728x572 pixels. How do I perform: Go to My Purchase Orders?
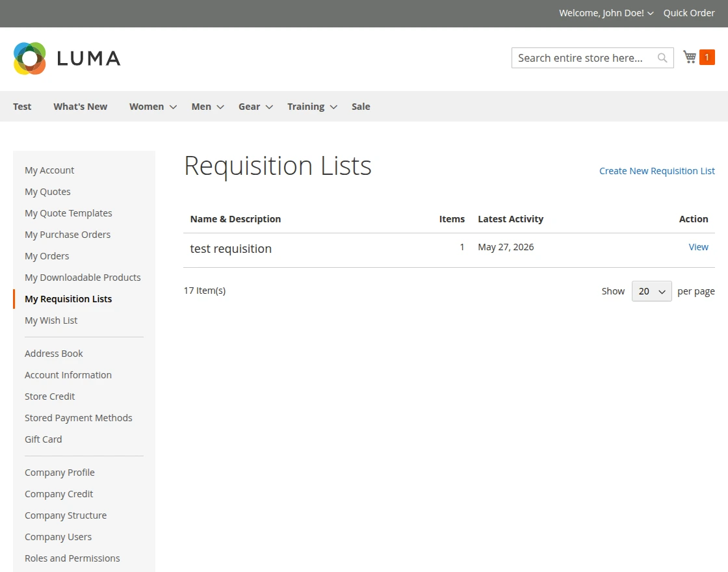pos(68,235)
